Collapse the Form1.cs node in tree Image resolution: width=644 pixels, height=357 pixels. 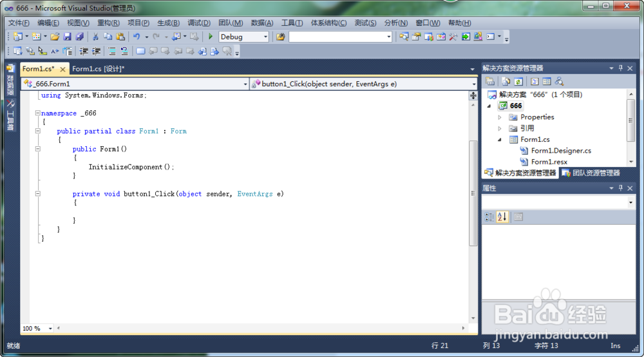tap(500, 140)
